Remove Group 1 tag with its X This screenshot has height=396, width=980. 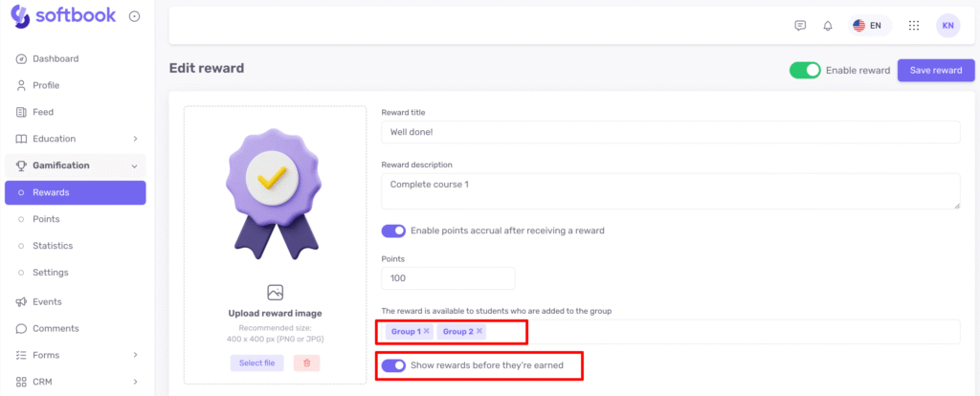tap(427, 331)
